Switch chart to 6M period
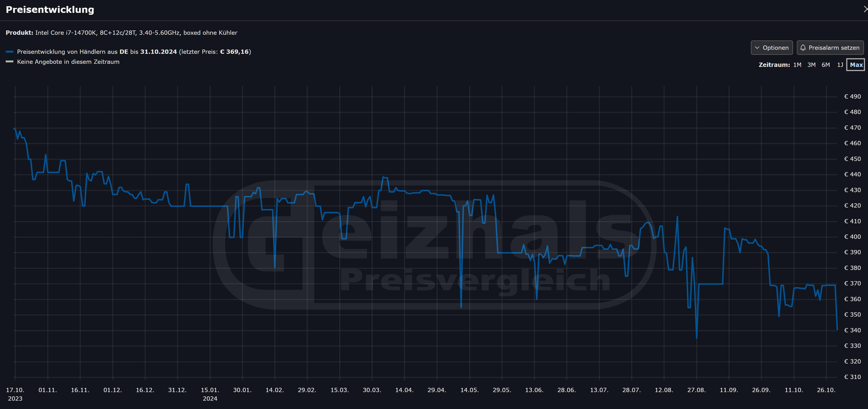Image resolution: width=868 pixels, height=409 pixels. [x=826, y=65]
